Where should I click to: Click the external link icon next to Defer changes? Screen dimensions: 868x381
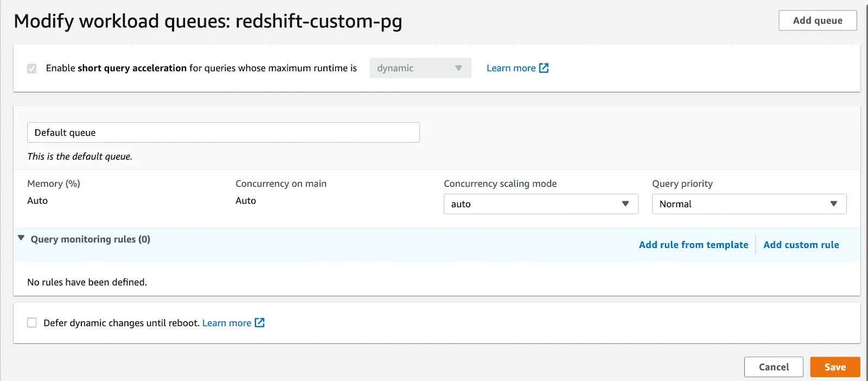pos(260,323)
